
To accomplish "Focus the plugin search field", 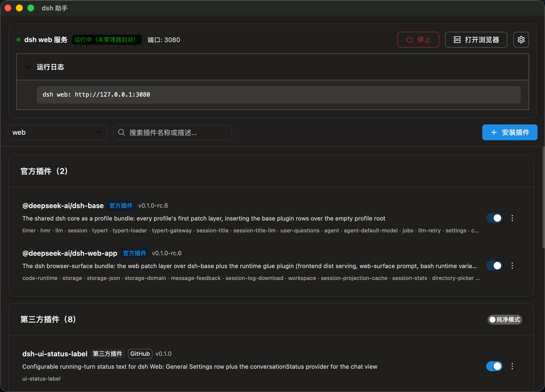I will coord(173,132).
